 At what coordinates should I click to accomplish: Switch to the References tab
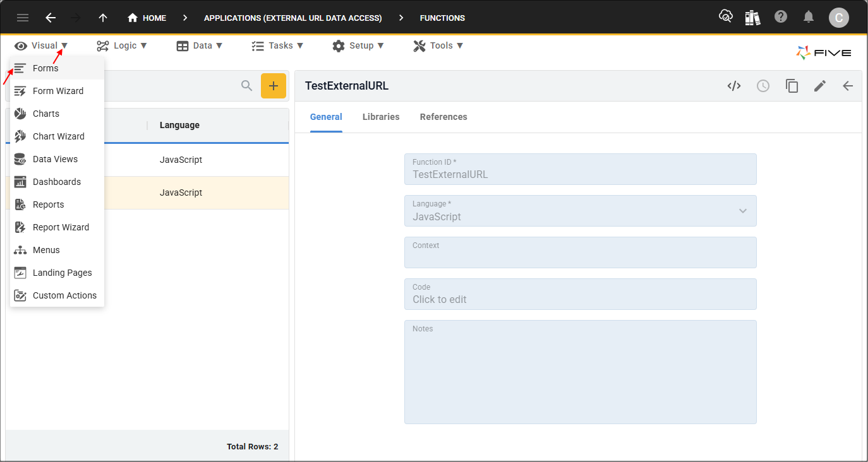pyautogui.click(x=443, y=117)
